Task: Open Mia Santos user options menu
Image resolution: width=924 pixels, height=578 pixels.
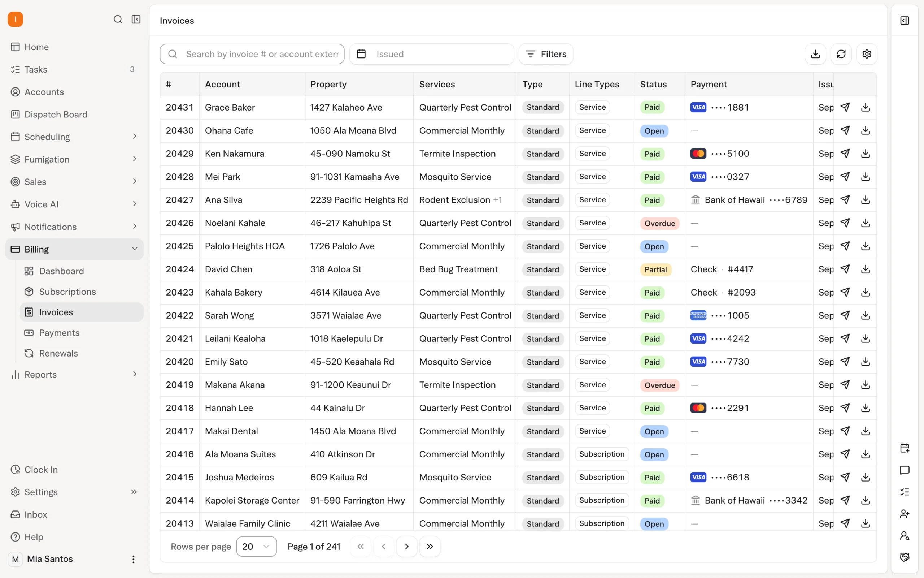Action: pyautogui.click(x=133, y=559)
